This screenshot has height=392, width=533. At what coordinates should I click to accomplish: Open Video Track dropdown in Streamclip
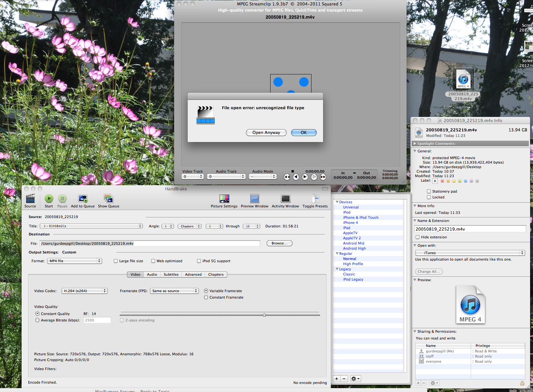coord(193,177)
